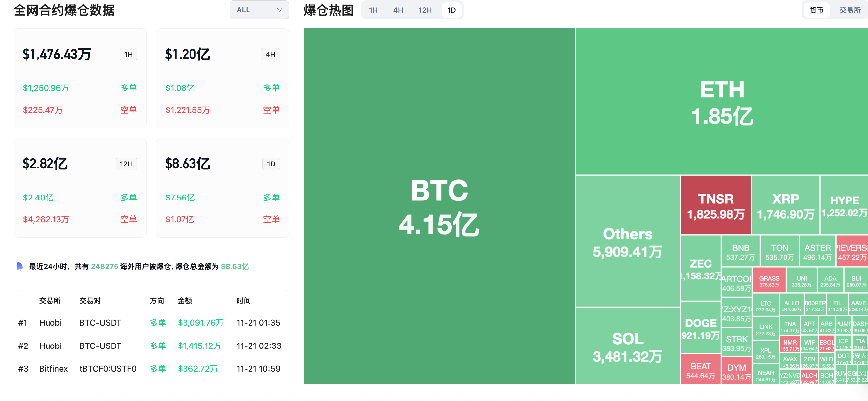Click the red BEAT heatmap tile
This screenshot has width=868, height=401.
[701, 370]
